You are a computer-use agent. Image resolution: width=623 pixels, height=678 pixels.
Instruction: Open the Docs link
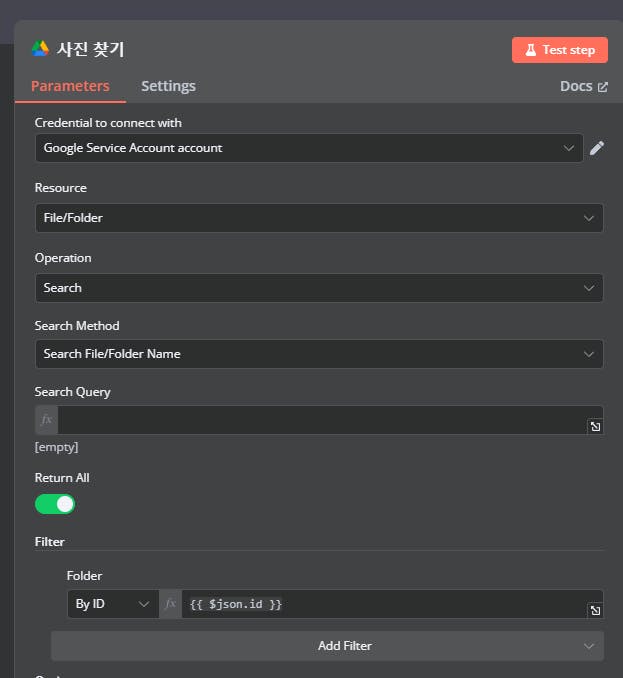tap(584, 86)
